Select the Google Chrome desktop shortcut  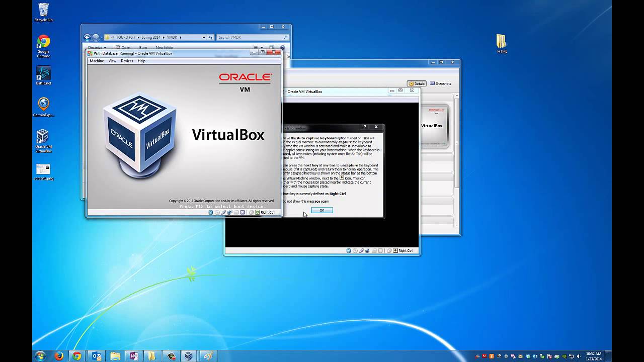[43, 46]
